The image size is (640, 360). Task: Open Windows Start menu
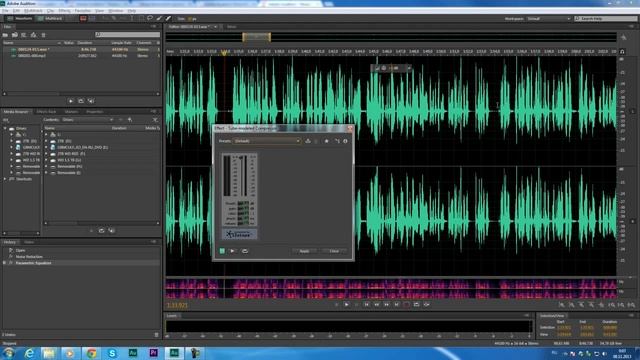9,353
